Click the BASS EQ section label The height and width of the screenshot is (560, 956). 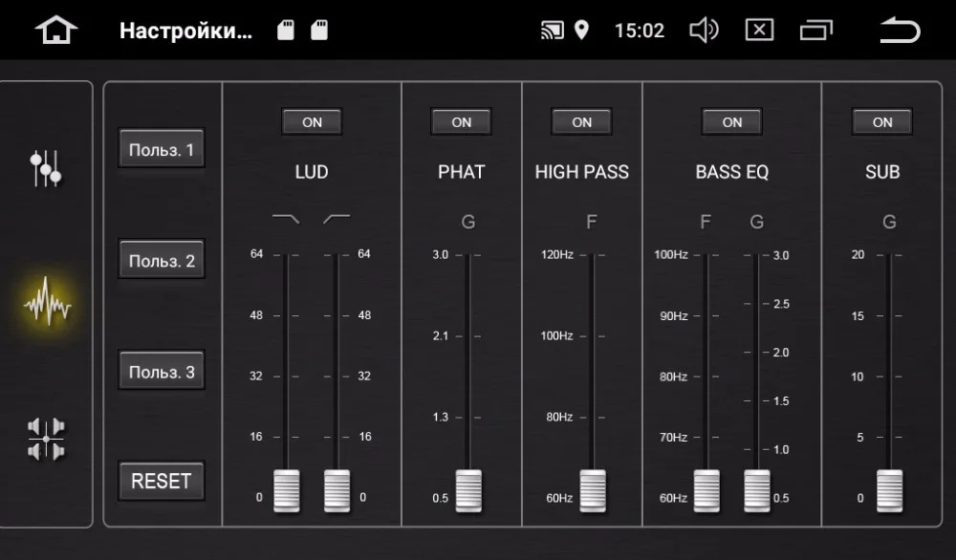[x=732, y=172]
